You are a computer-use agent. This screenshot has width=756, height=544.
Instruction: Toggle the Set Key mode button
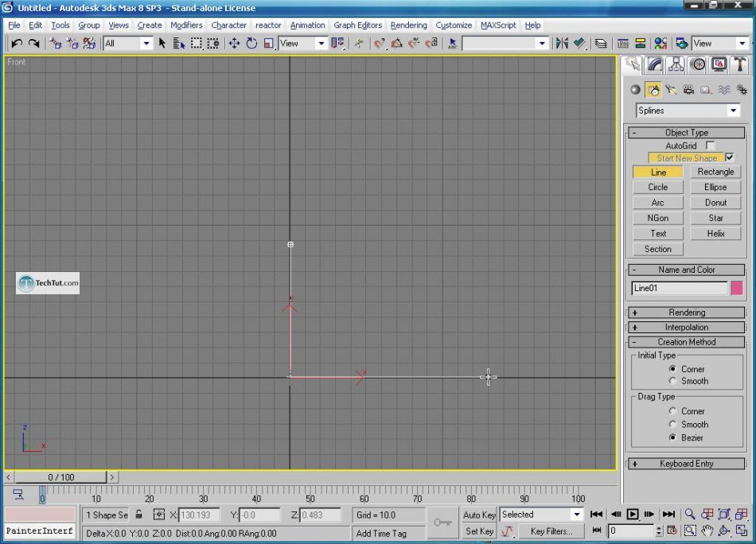tap(479, 531)
